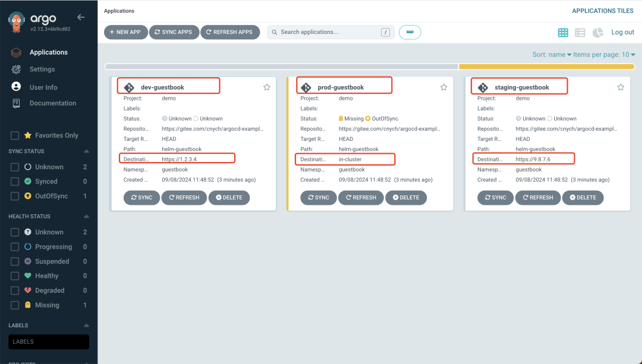Collapse the Health Status filter section
The height and width of the screenshot is (364, 642).
(86, 216)
